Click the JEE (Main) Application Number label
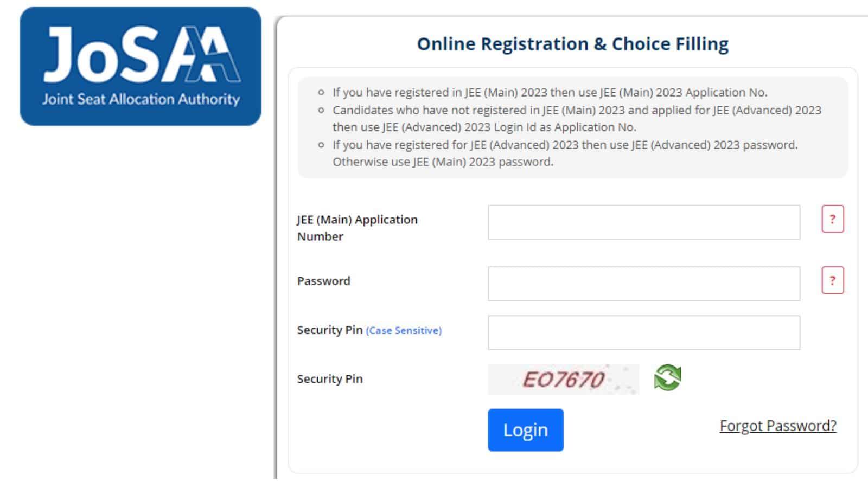The width and height of the screenshot is (868, 488). point(358,228)
